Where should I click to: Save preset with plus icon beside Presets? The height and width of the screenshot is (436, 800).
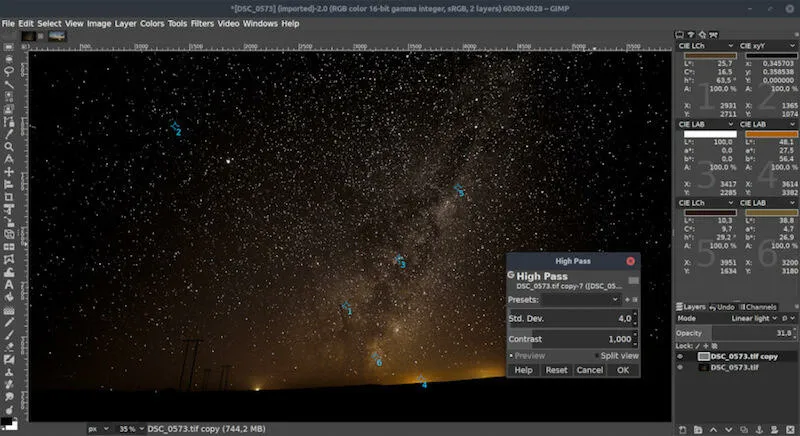[x=626, y=299]
